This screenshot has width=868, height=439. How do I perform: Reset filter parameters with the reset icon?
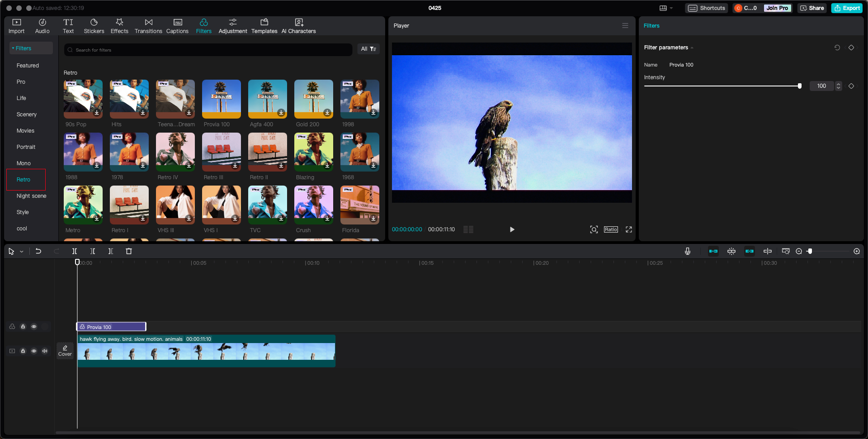coord(837,48)
